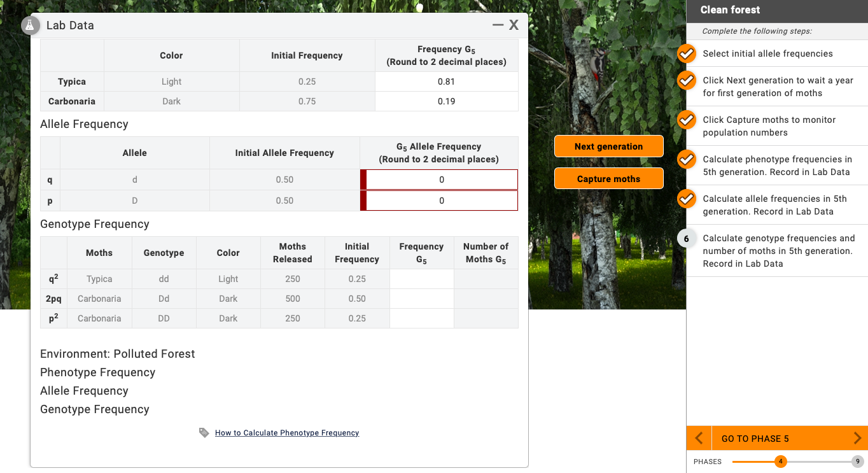Click checkmark next to "Click Capture moths" step
The width and height of the screenshot is (868, 473).
686,120
